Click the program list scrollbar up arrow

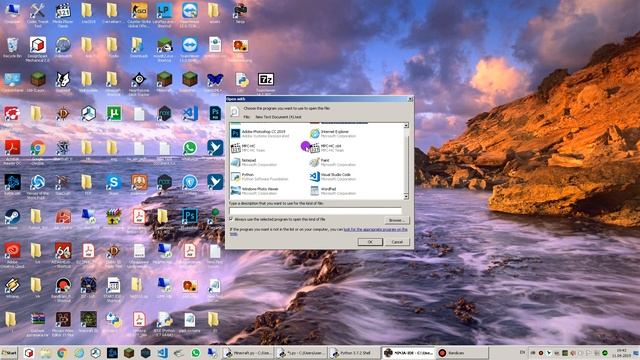[406, 125]
